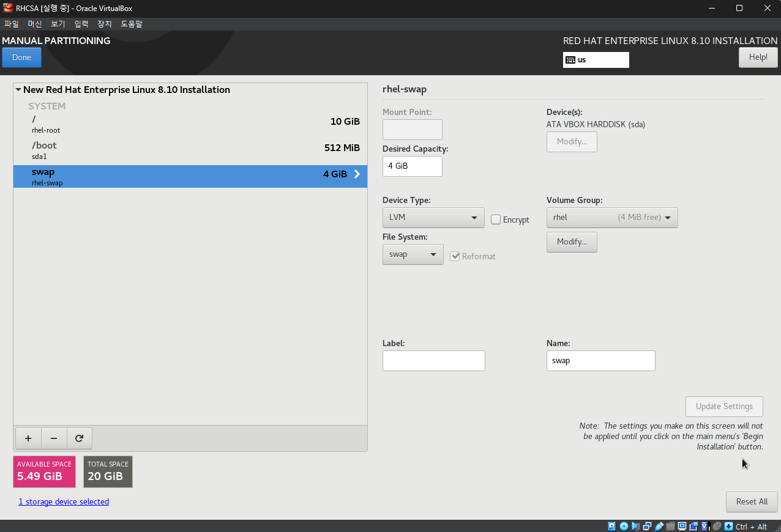Select the / rhel-root partition row

point(190,124)
